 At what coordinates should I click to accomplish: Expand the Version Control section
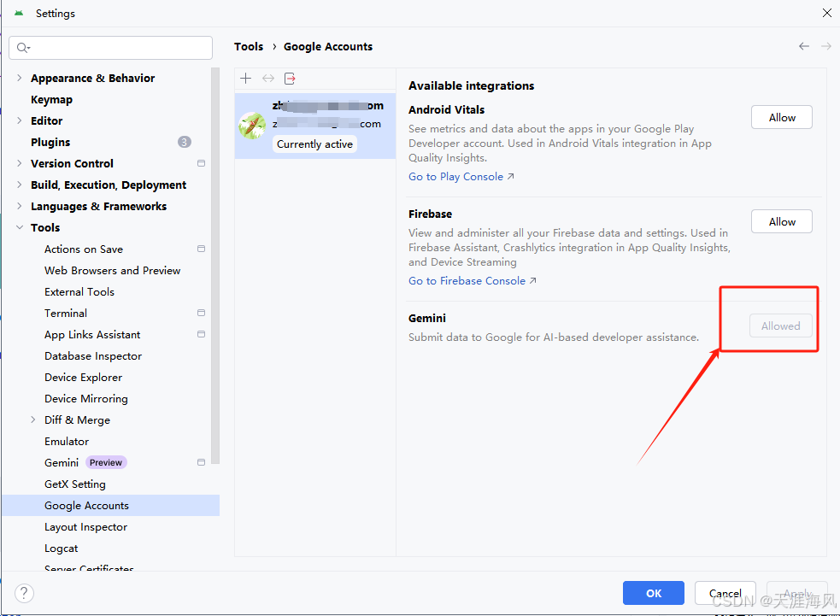(x=20, y=163)
